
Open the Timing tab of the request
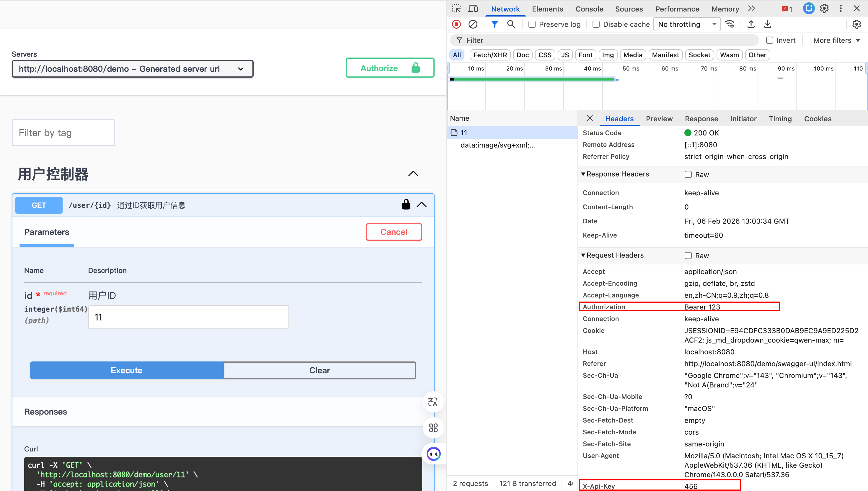tap(780, 119)
